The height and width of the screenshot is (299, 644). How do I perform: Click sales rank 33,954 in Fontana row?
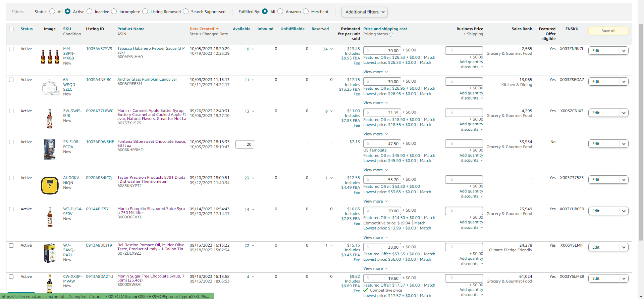coord(526,142)
